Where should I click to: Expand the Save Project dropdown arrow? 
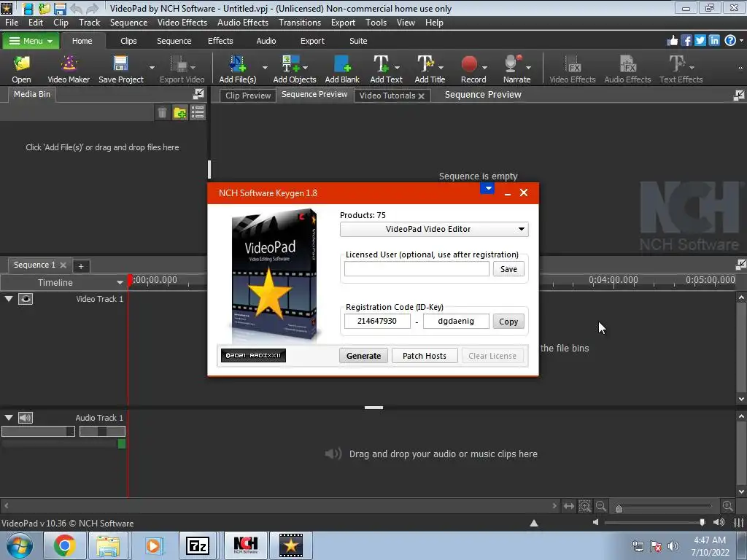pos(152,68)
